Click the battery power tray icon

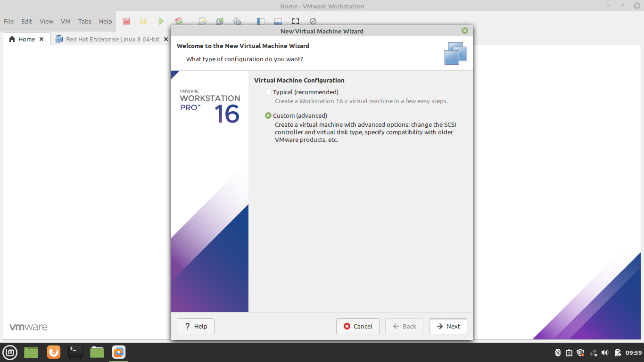(618, 353)
